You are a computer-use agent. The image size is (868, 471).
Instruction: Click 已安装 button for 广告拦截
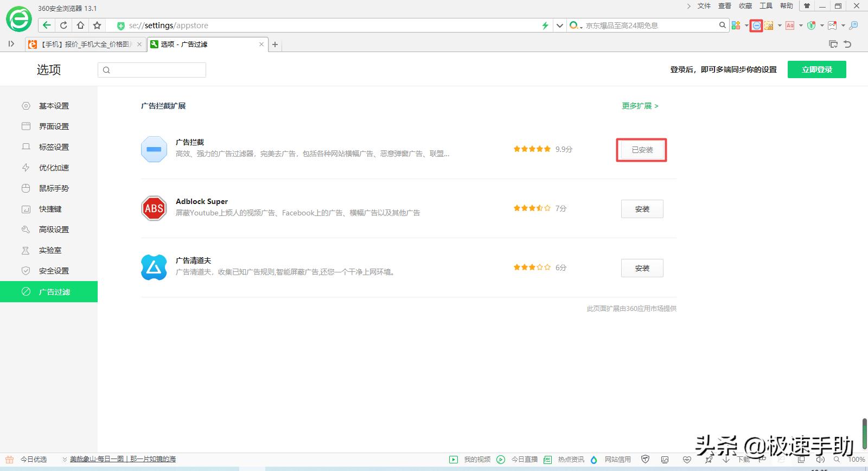pyautogui.click(x=642, y=150)
